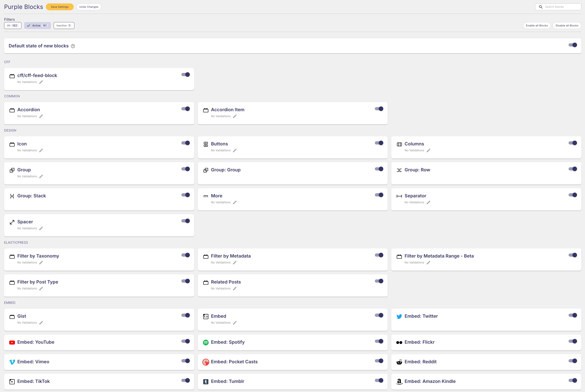Screen dimensions: 585x392
Task: Click the TikTok block icon
Action: tap(12, 382)
